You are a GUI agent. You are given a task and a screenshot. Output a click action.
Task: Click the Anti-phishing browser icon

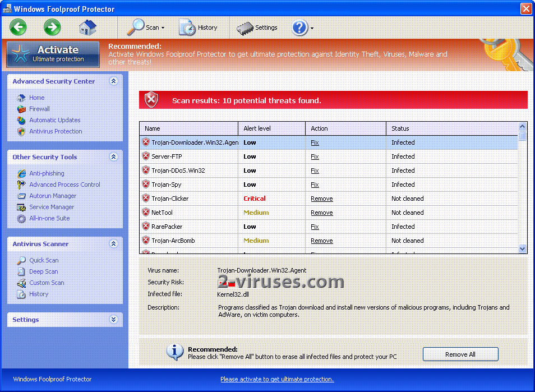[21, 174]
